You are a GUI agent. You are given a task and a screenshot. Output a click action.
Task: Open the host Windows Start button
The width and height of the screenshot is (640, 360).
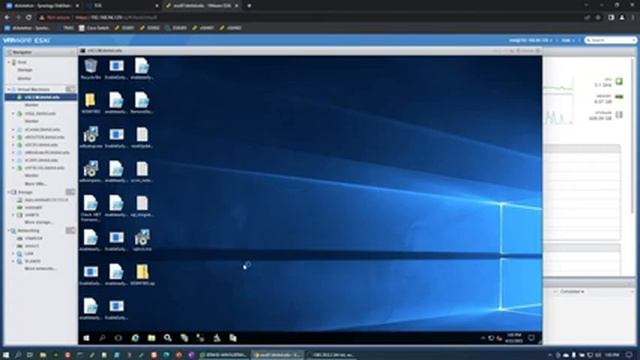pos(6,355)
